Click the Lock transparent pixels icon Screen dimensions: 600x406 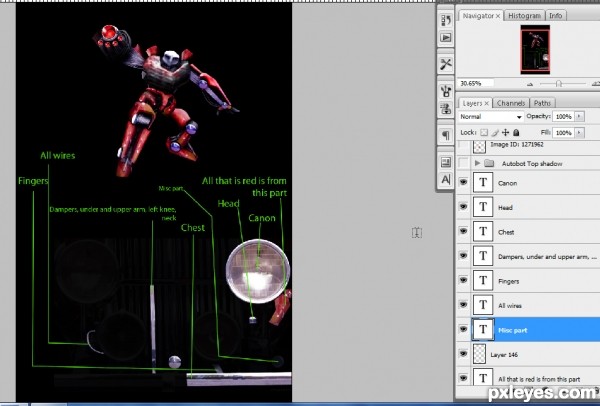pyautogui.click(x=484, y=132)
